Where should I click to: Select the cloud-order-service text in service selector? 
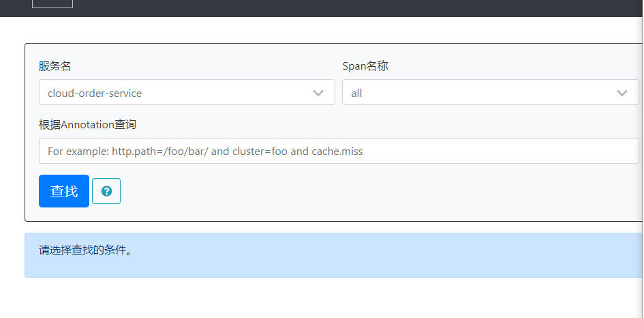tap(95, 93)
